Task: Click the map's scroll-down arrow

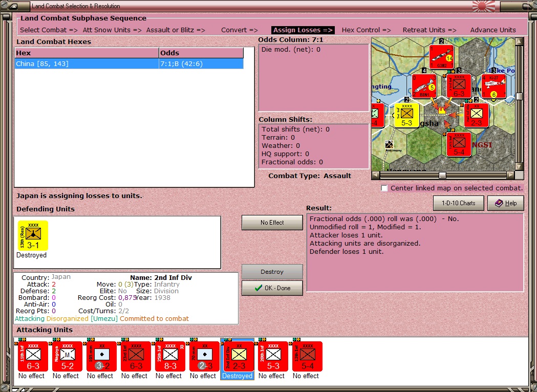Action: (519, 167)
